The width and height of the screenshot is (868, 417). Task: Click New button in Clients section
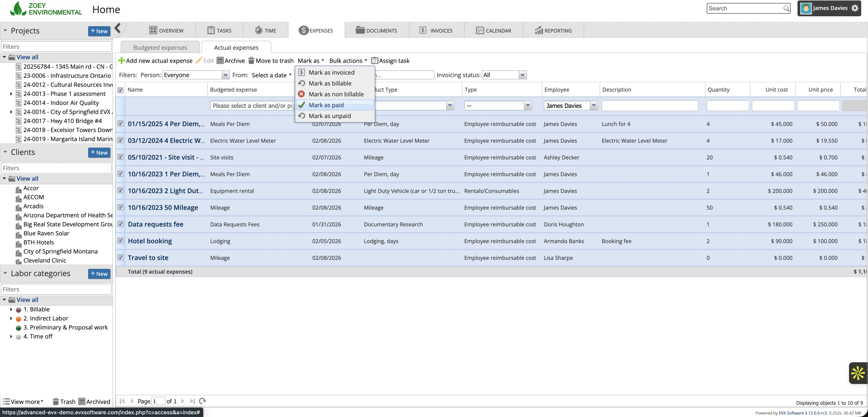(99, 153)
